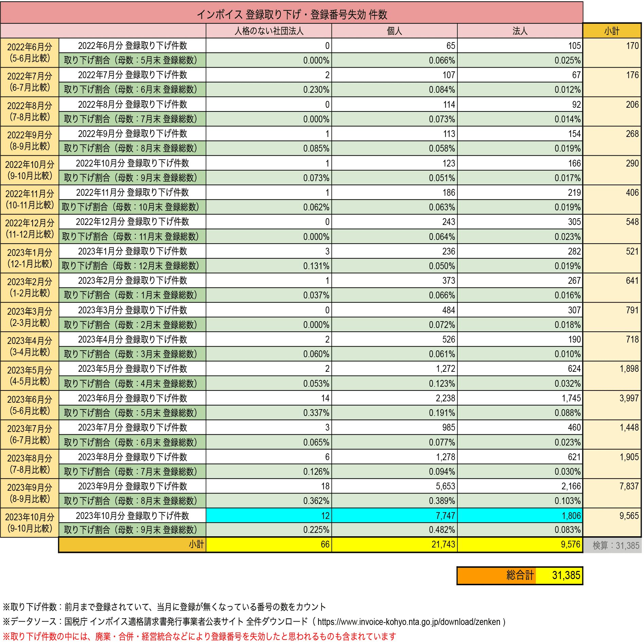Select 個人 value 373 for 2023年2月
Screen dimensions: 644x644
[x=395, y=280]
